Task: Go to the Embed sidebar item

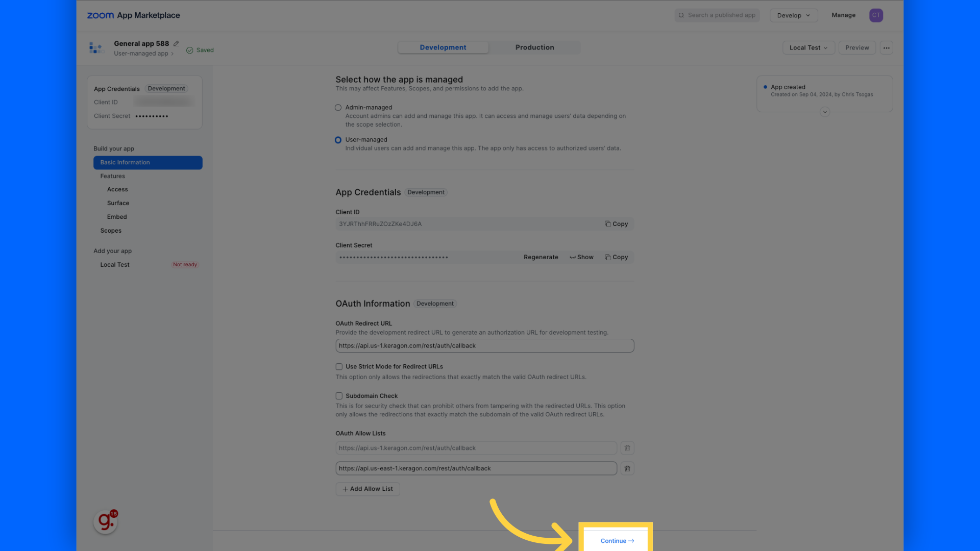Action: [x=117, y=217]
